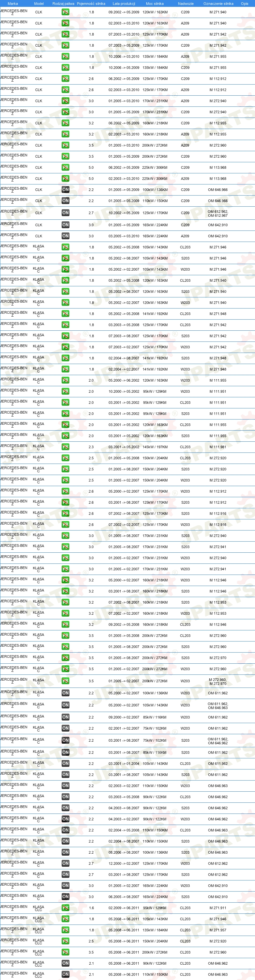Click the Oznaczenie silnika column header
The height and width of the screenshot is (980, 255).
point(218,3)
